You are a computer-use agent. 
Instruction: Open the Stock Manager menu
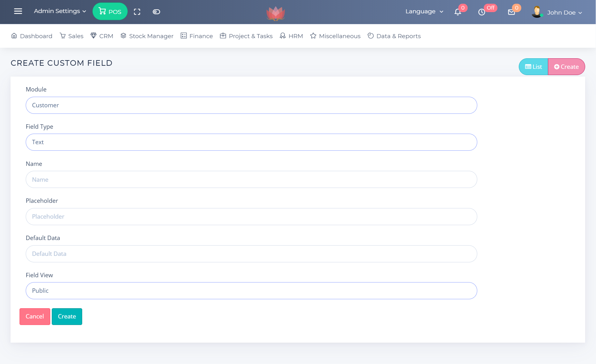click(x=147, y=36)
